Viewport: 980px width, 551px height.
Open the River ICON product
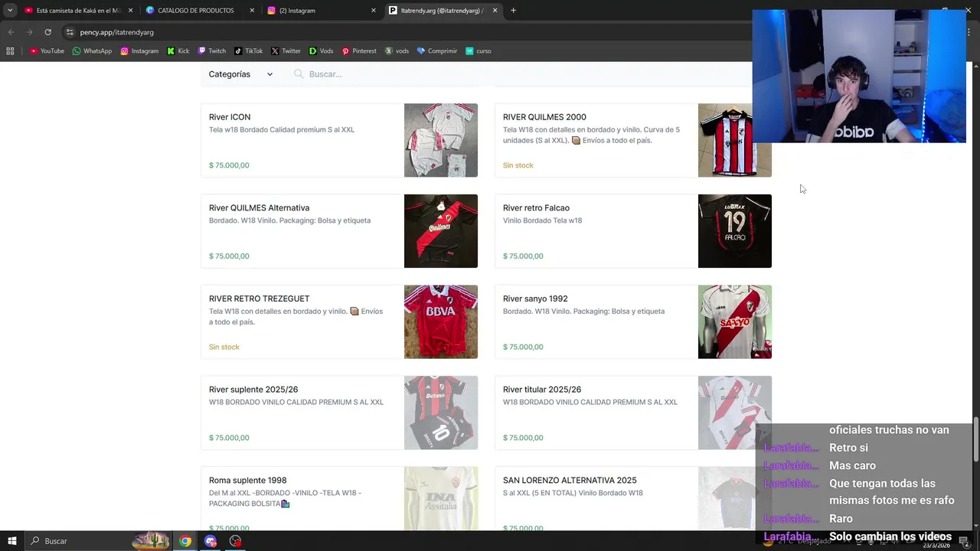tap(339, 140)
